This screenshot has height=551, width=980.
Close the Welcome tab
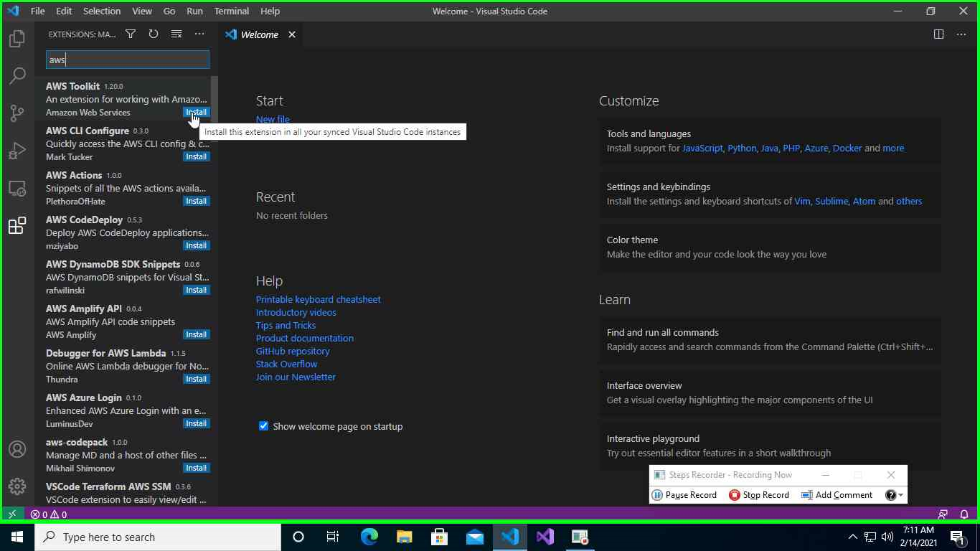pyautogui.click(x=292, y=34)
